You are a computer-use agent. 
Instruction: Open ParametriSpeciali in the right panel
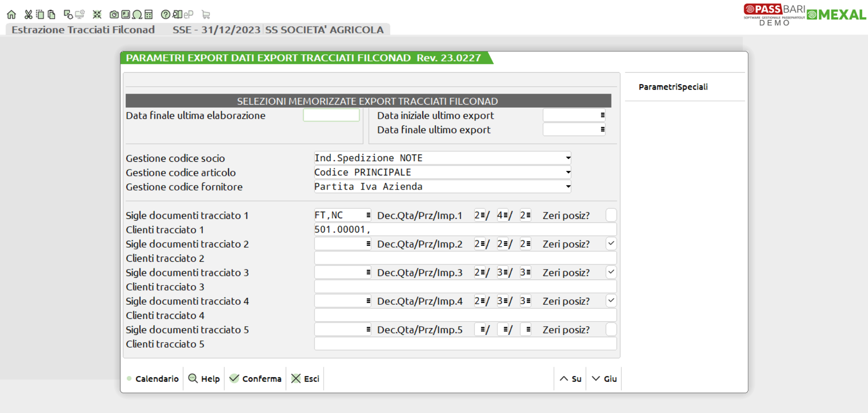tap(673, 87)
